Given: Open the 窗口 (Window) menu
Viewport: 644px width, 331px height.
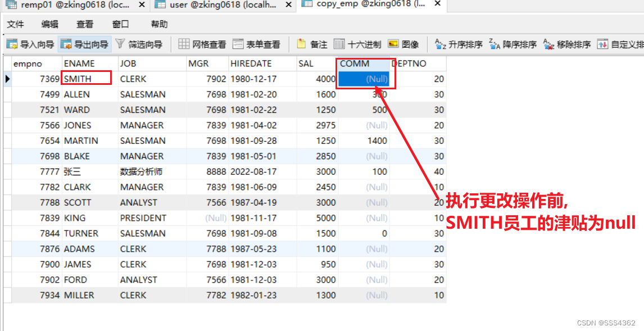Looking at the screenshot, I should [x=120, y=24].
